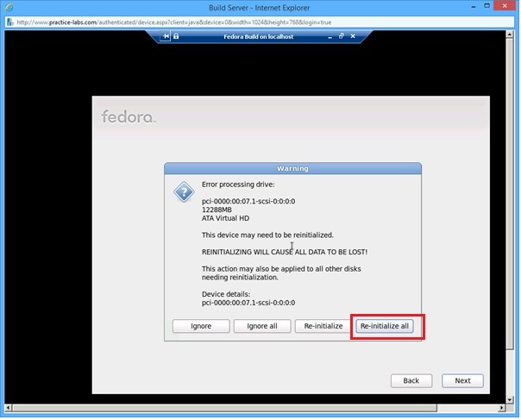This screenshot has width=521, height=420.
Task: Click the page icon in the address bar
Action: click(x=10, y=22)
